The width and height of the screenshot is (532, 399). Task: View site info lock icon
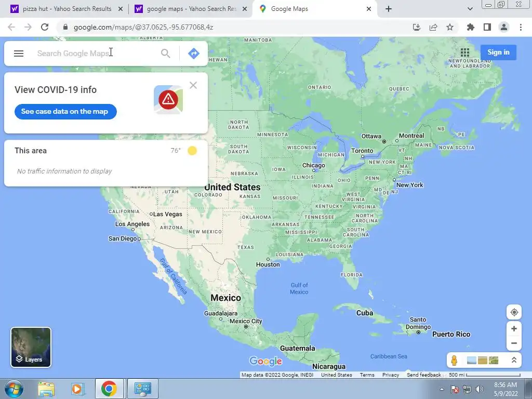(x=65, y=27)
